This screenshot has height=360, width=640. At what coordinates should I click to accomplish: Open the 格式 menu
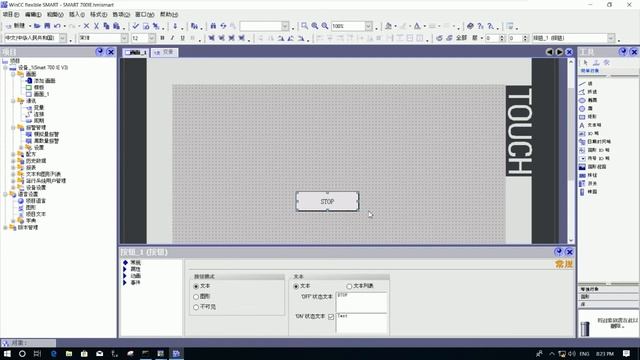(x=98, y=14)
